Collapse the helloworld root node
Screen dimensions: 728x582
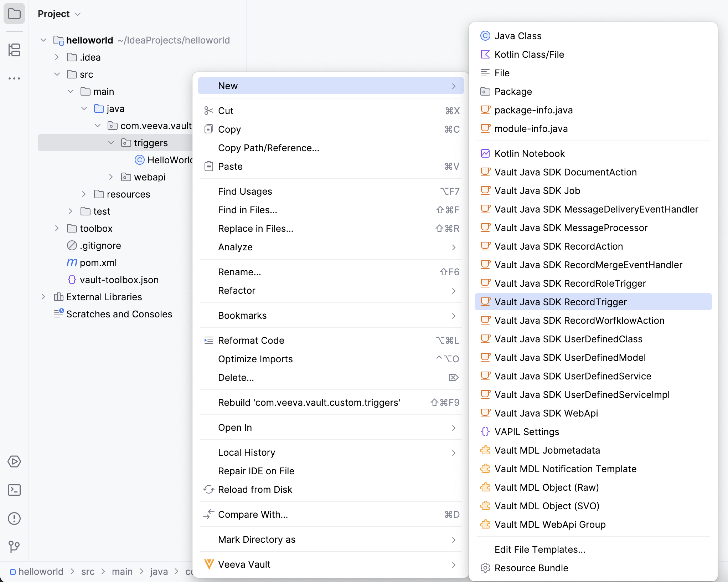[43, 40]
